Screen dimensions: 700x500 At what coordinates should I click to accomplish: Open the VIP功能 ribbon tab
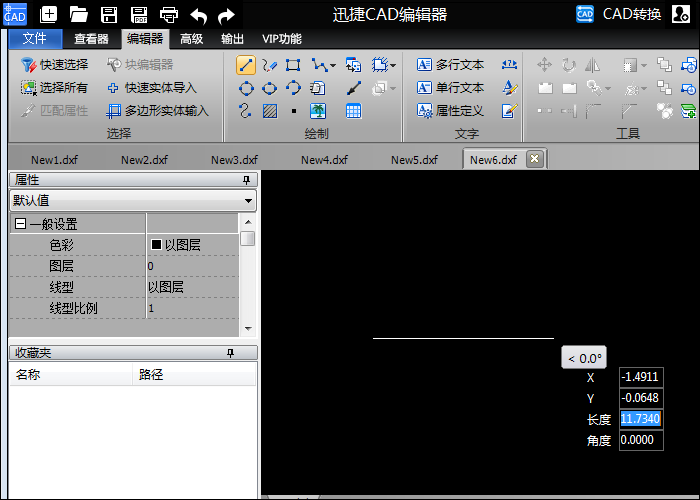click(282, 39)
